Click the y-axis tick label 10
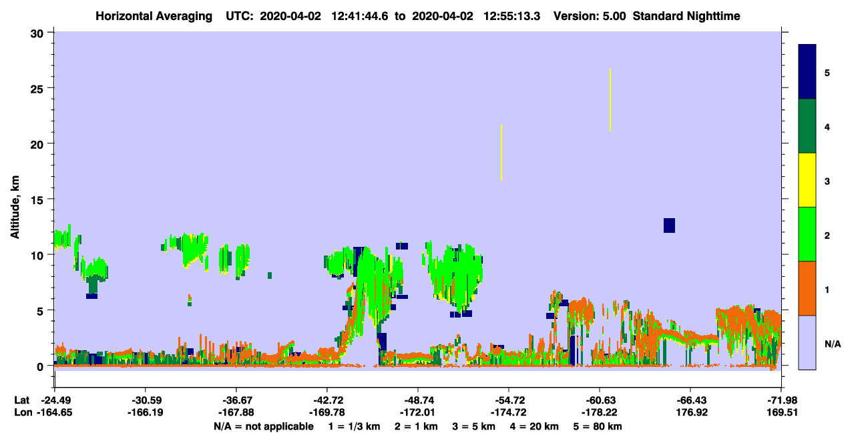Screen dimensions: 868x445 pos(38,255)
